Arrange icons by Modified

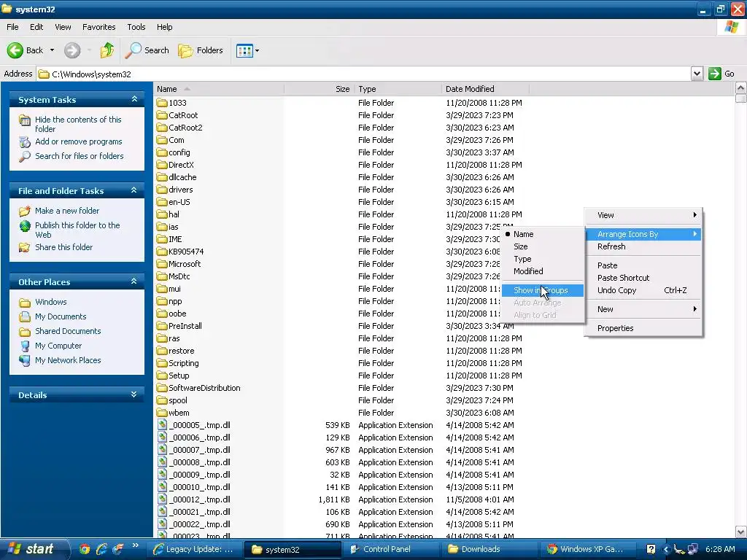pyautogui.click(x=543, y=271)
